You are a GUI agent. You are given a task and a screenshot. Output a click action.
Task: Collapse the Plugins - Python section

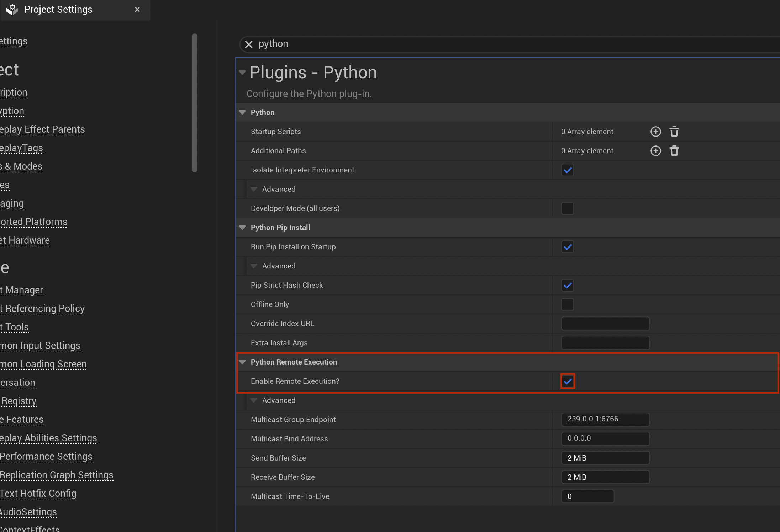point(242,72)
